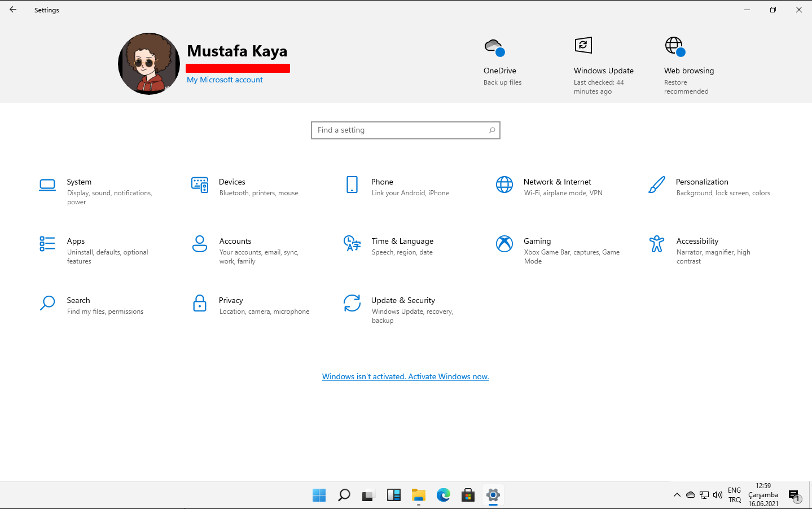812x509 pixels.
Task: Click the Mustafa Kaya account name
Action: (237, 51)
